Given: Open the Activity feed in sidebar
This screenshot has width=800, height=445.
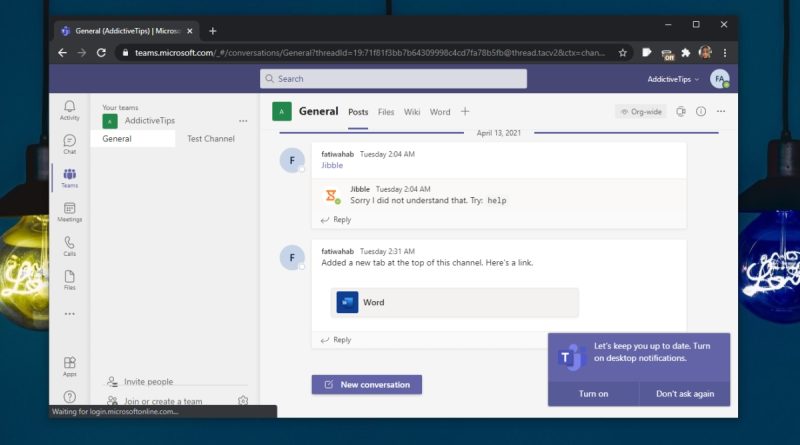Looking at the screenshot, I should [69, 110].
